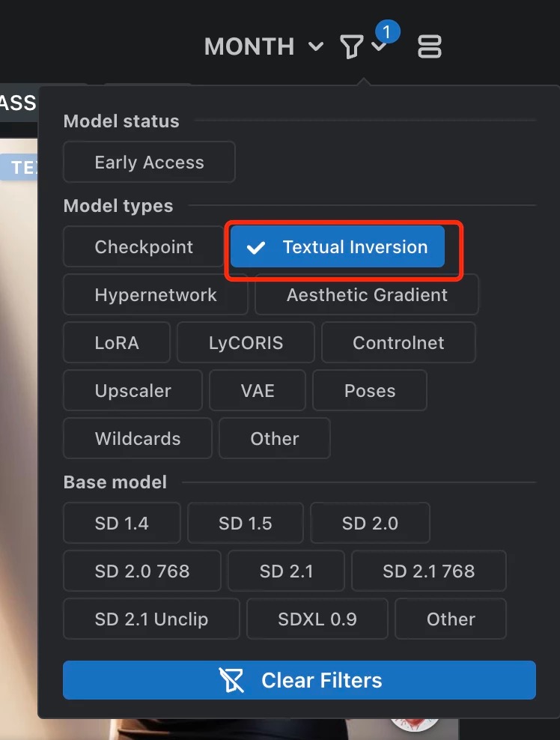The image size is (560, 740).
Task: Click the Clear Filters button
Action: (299, 680)
